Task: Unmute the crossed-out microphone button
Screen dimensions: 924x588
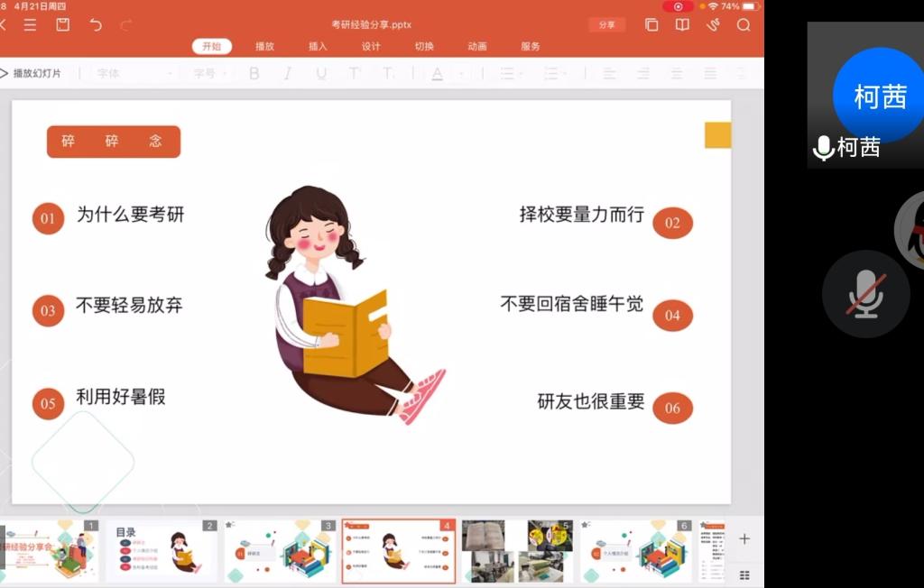Action: 865,294
